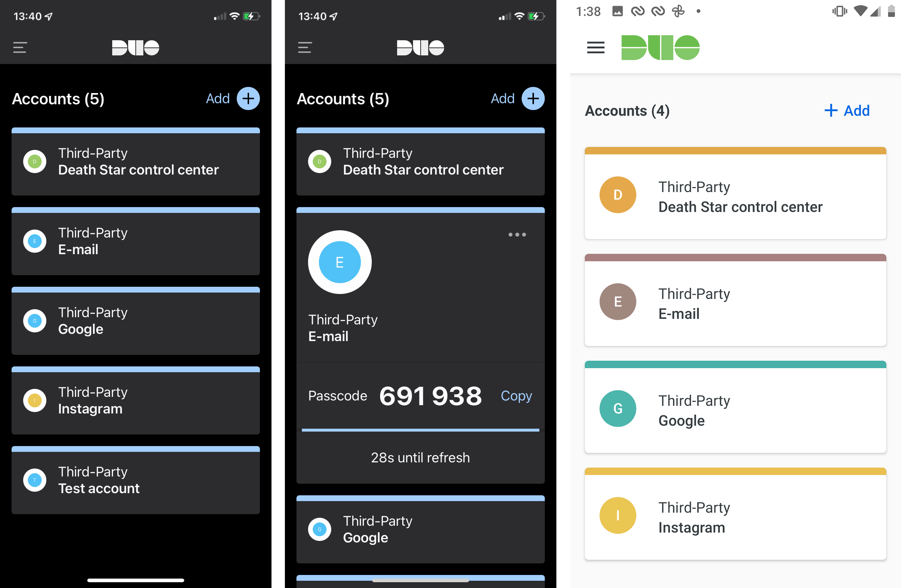This screenshot has width=901, height=588.
Task: Toggle Google account selection (Android list)
Action: pos(736,408)
